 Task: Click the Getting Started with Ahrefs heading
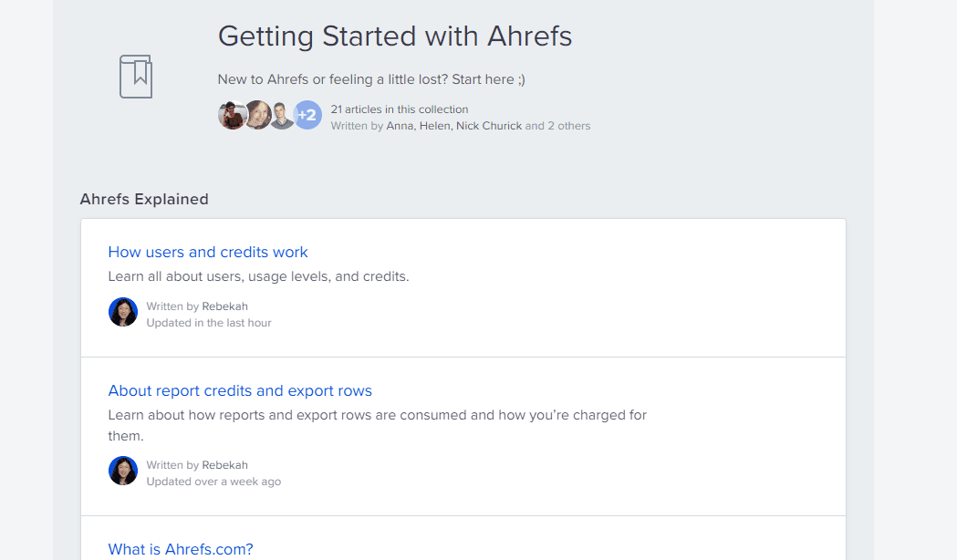click(395, 36)
